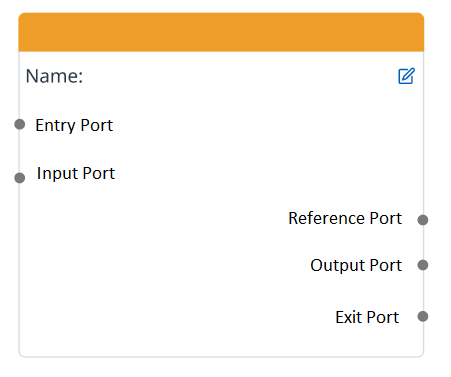Click the Exit Port label
This screenshot has width=451, height=377.
pos(367,317)
